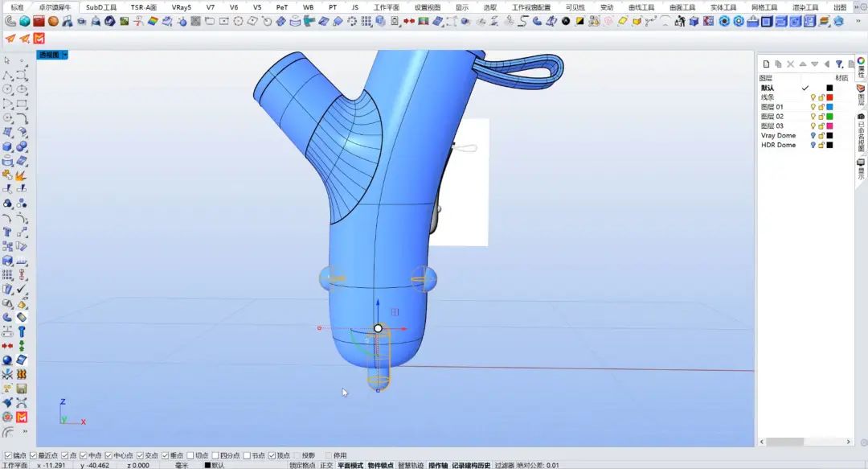The width and height of the screenshot is (868, 469).
Task: Click the red color swatch of 线条 layer
Action: click(x=829, y=97)
